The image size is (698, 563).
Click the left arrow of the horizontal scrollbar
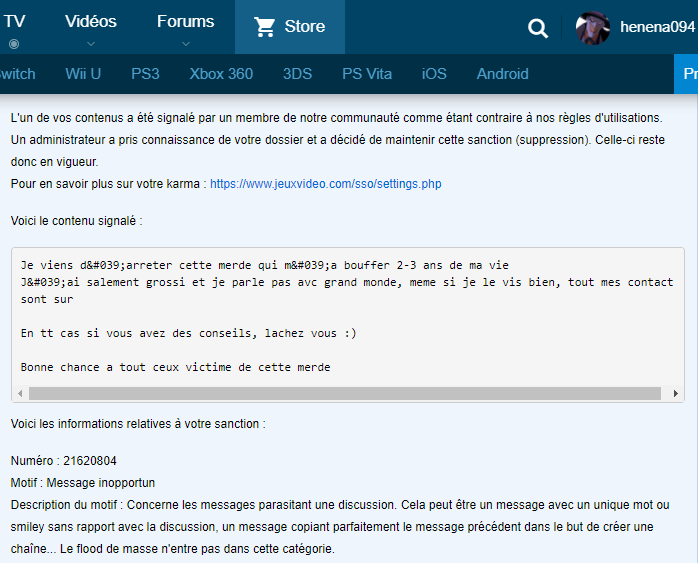point(23,393)
